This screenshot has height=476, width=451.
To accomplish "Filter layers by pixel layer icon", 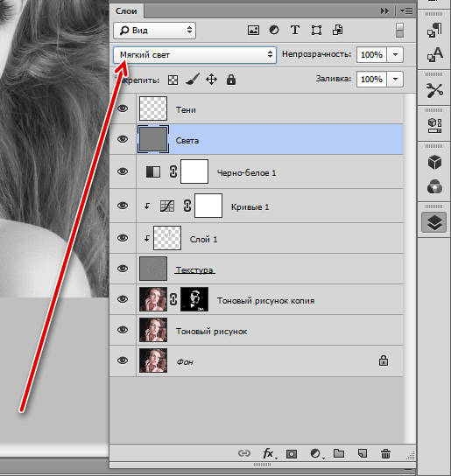I will pos(253,30).
